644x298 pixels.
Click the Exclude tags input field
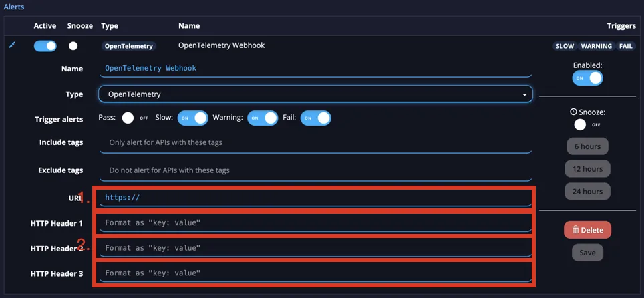pyautogui.click(x=315, y=170)
